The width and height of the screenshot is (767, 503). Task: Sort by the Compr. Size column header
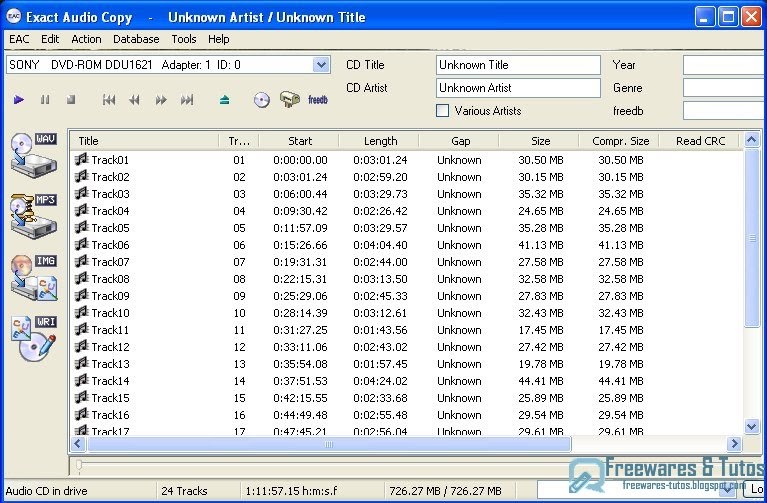(x=620, y=141)
